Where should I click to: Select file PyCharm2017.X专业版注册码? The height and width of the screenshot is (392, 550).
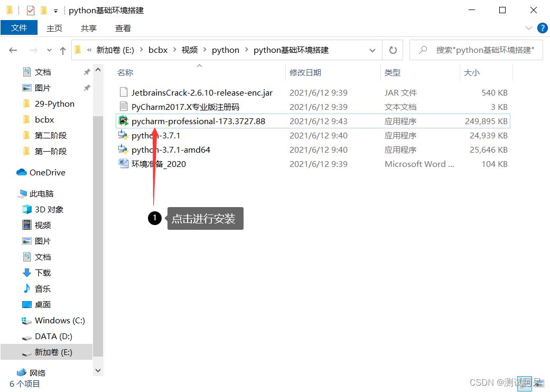coord(185,107)
